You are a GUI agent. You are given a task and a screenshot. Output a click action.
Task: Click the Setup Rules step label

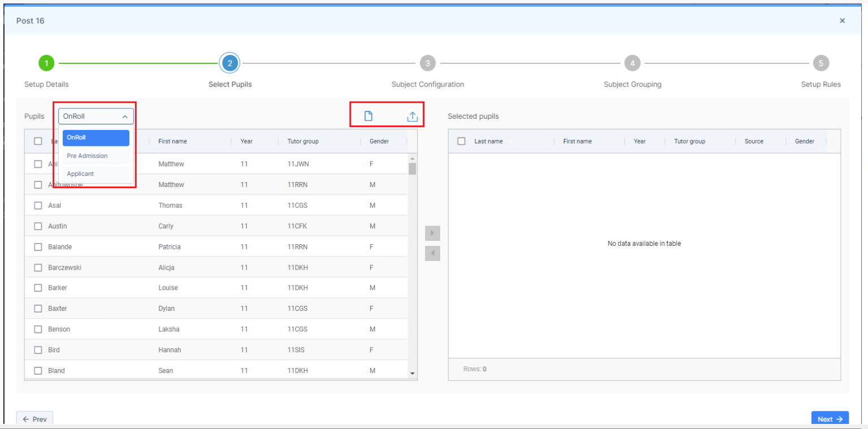(x=821, y=84)
